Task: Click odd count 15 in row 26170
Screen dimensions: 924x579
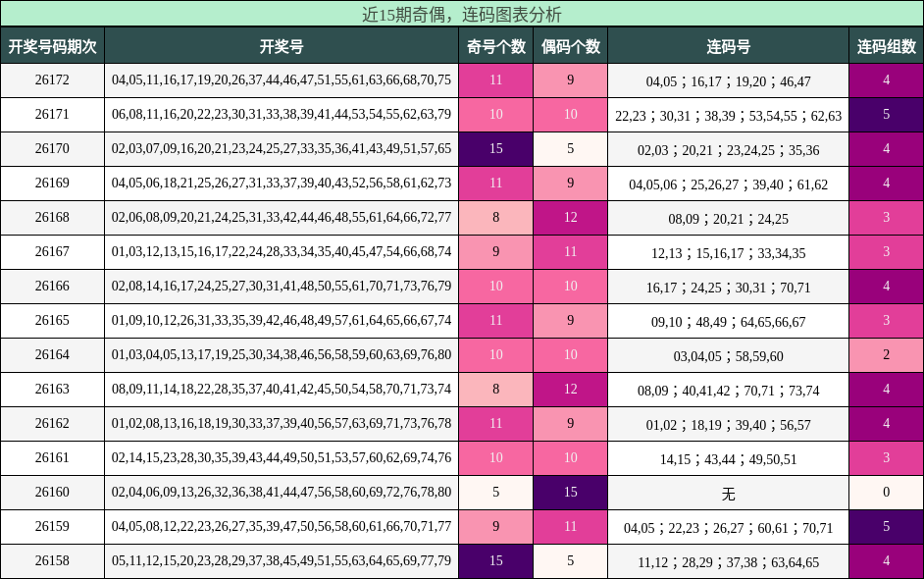Action: pyautogui.click(x=496, y=148)
